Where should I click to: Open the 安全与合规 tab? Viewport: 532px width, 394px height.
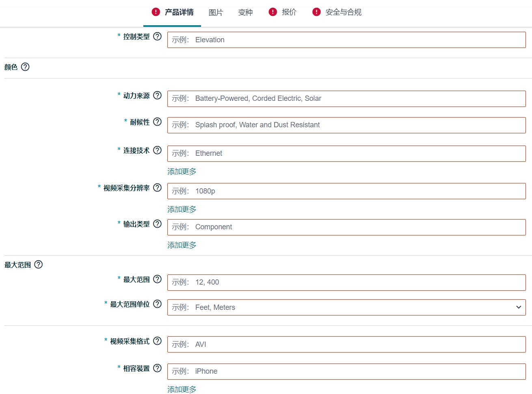coord(343,12)
